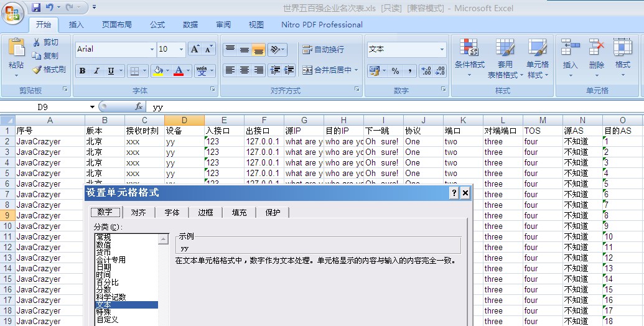Decrease decimal places
This screenshot has height=326, width=644.
click(440, 71)
